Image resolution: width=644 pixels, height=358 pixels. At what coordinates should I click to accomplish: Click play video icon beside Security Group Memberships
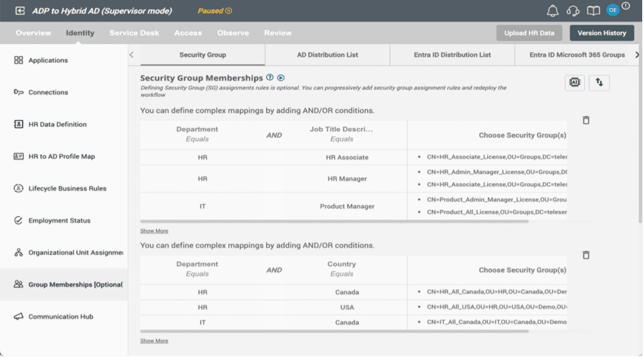pos(281,77)
